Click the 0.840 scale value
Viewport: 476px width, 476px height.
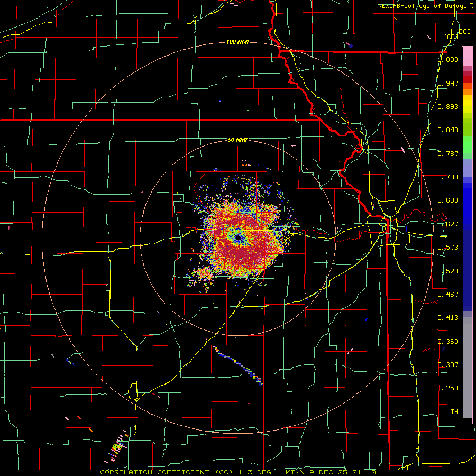(448, 130)
